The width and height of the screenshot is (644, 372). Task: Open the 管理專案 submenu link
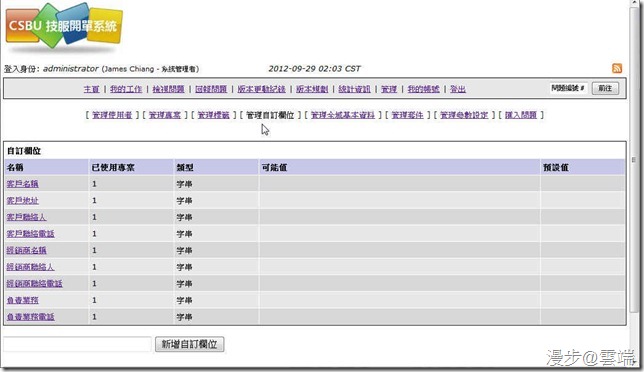pyautogui.click(x=165, y=115)
